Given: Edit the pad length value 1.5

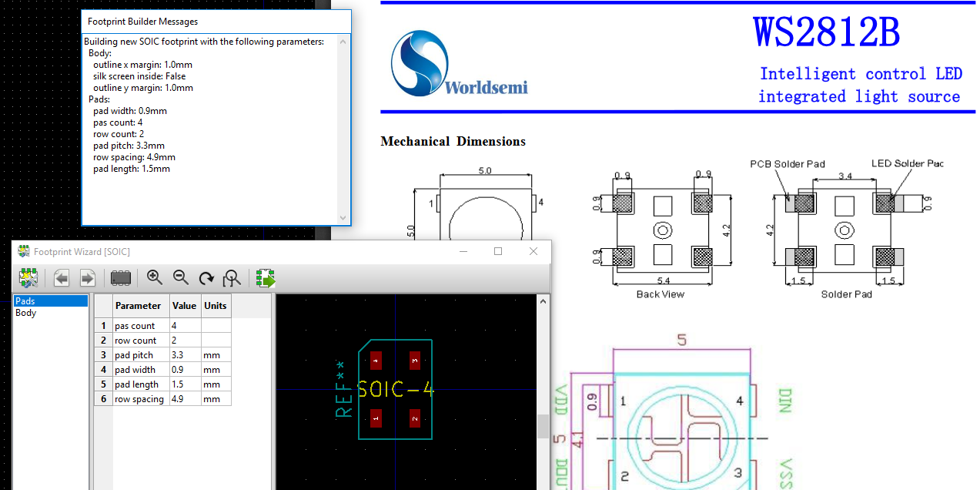Looking at the screenshot, I should 185,384.
